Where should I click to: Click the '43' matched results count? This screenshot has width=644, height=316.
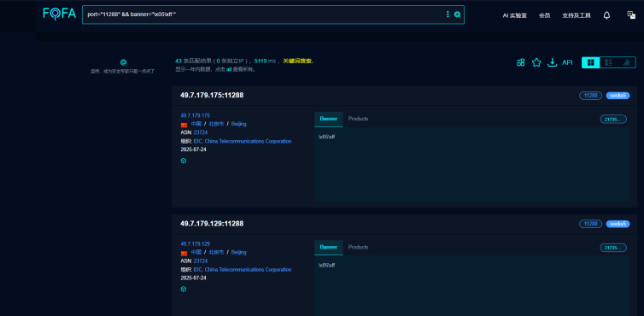coord(179,61)
